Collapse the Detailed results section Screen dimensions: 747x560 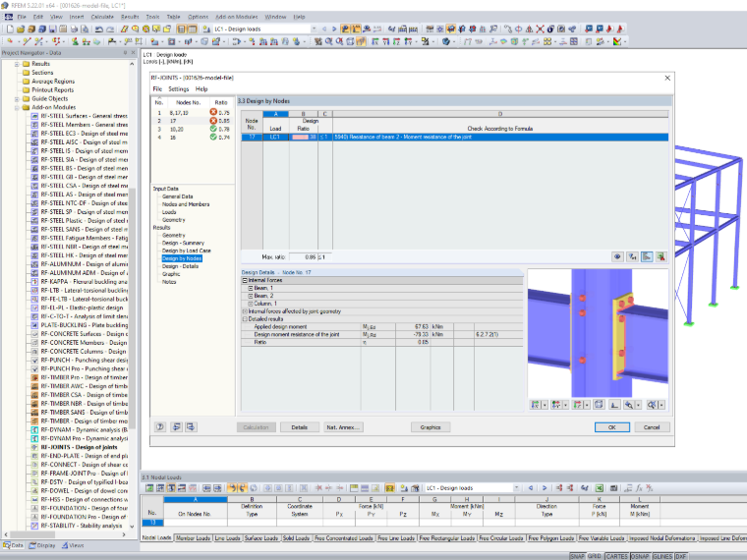coord(245,319)
